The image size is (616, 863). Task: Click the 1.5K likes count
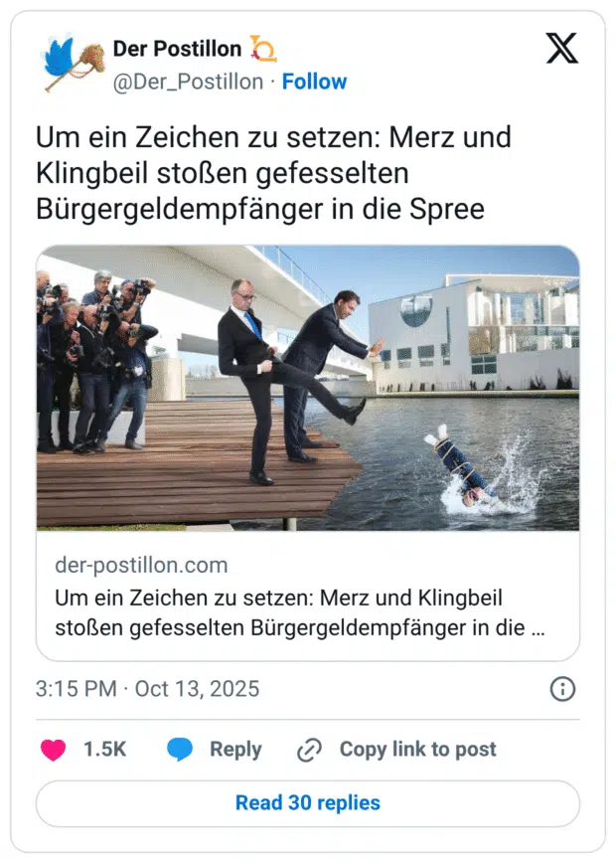click(x=104, y=750)
